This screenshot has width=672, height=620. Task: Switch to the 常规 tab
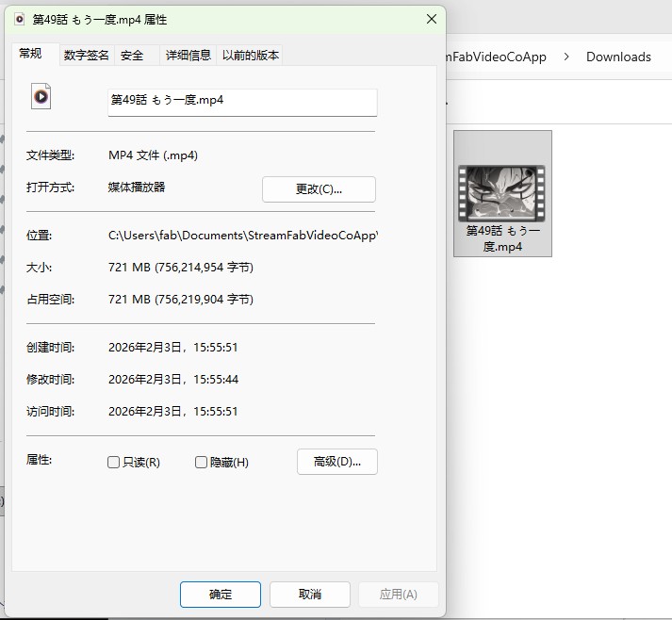[x=30, y=54]
